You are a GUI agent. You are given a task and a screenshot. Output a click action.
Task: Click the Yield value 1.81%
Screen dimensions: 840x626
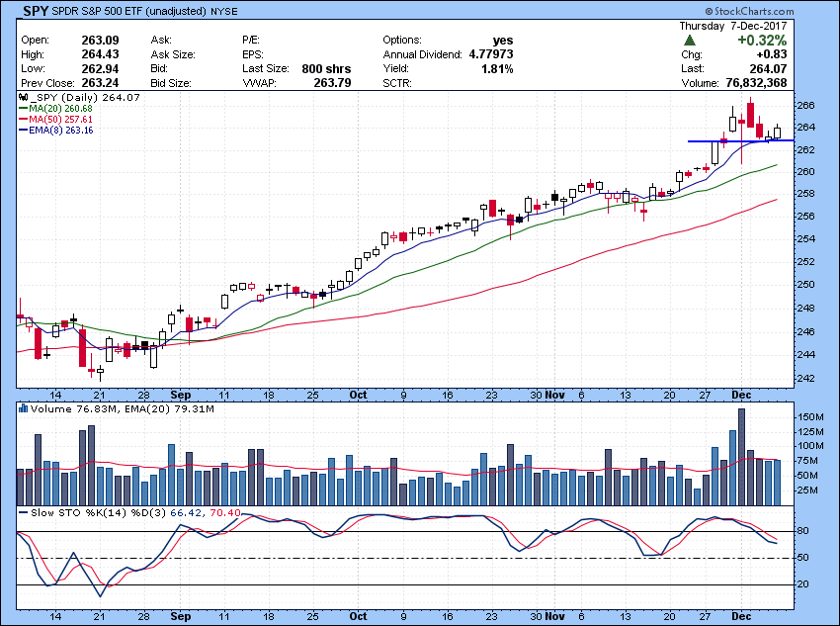click(497, 68)
